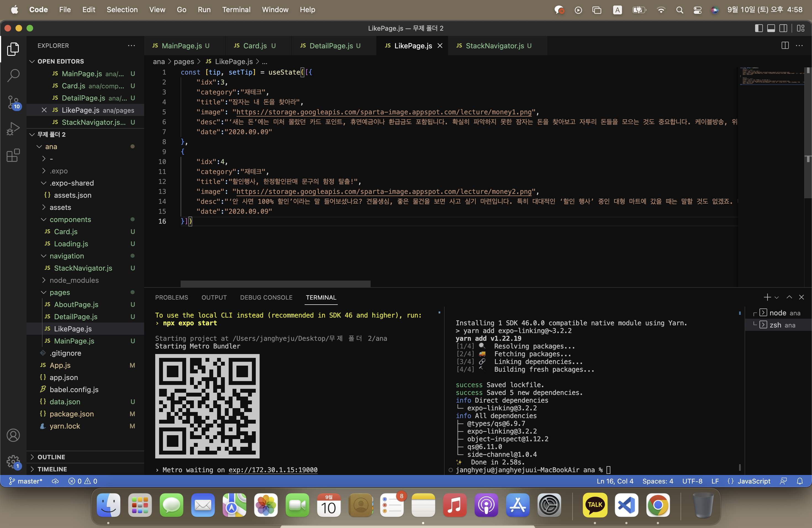Open the Manage gear icon
This screenshot has width=812, height=528.
click(x=13, y=462)
